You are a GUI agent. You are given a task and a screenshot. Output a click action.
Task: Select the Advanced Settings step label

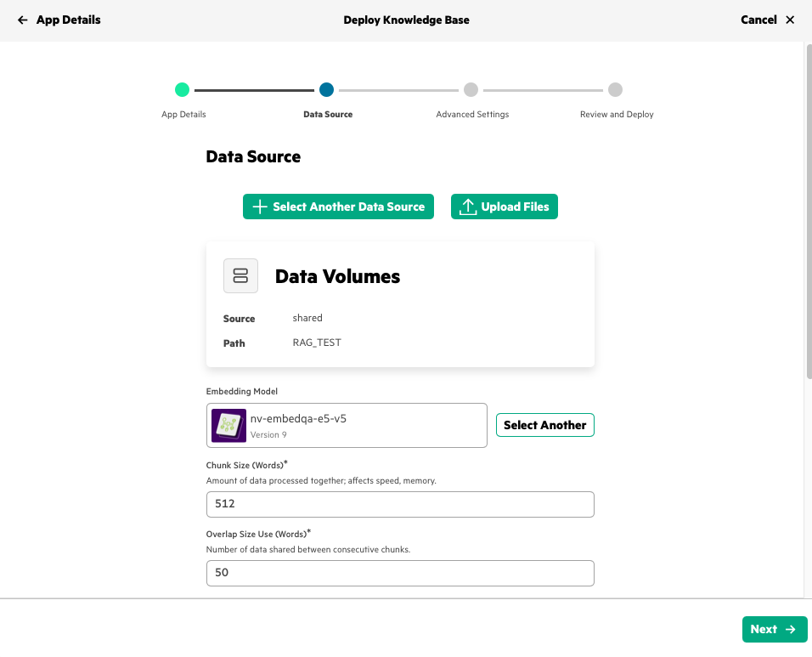472,115
